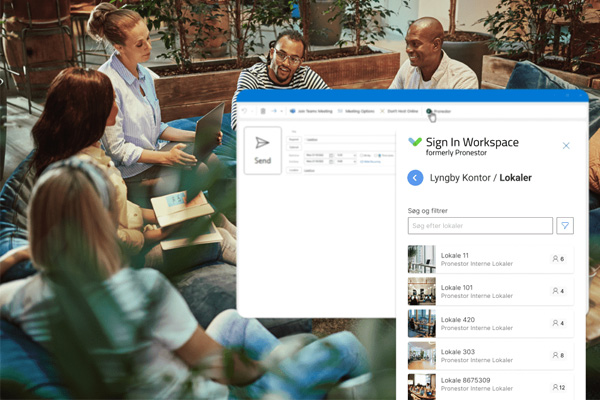Click the Required attendees button
This screenshot has height=400, width=600.
point(294,140)
